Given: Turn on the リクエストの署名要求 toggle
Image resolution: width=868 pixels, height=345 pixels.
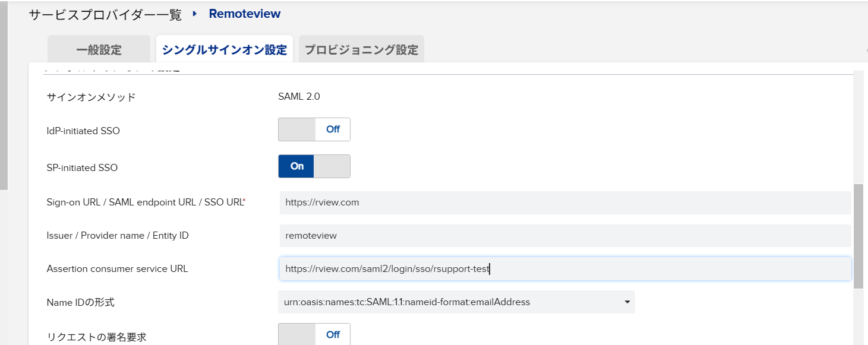Looking at the screenshot, I should coord(314,335).
